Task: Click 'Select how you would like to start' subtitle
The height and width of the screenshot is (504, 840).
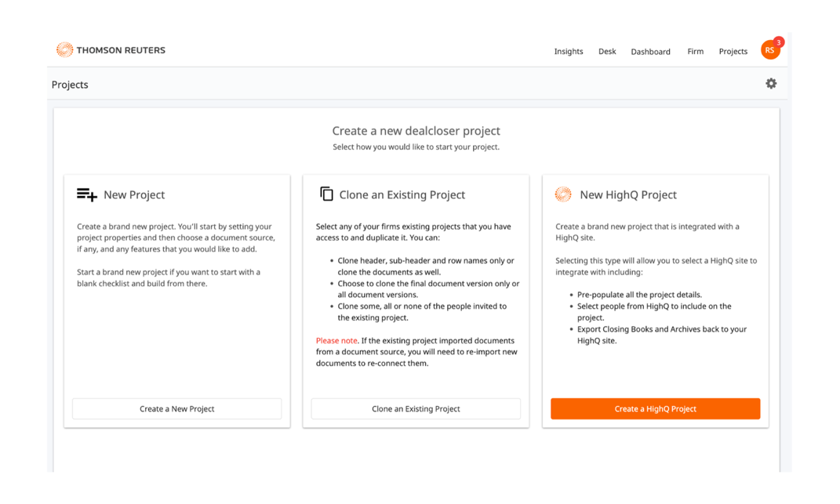Action: pos(416,147)
